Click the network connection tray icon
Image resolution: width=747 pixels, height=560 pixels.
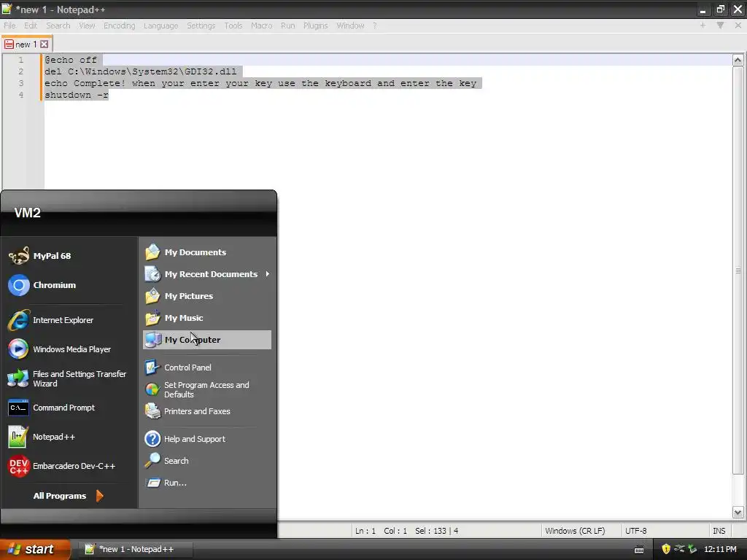(x=679, y=549)
